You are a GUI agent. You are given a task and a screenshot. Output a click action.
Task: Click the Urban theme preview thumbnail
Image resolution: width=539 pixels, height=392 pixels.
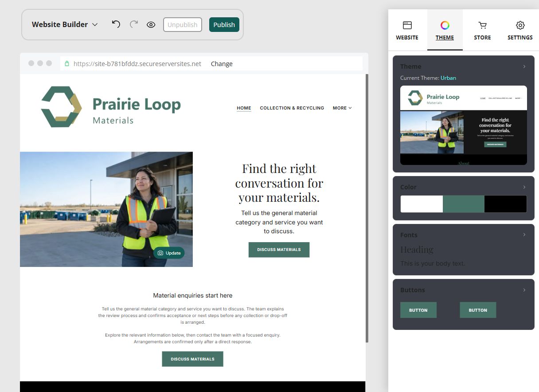tap(464, 125)
